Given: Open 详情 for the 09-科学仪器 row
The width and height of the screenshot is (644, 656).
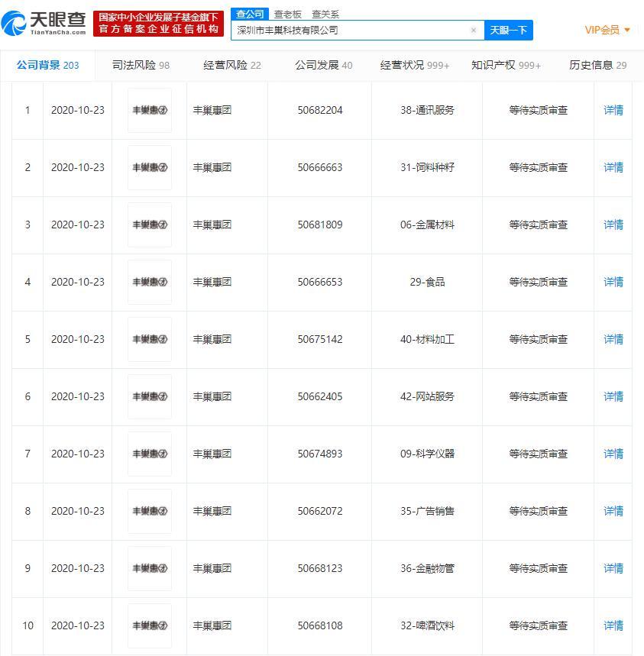Looking at the screenshot, I should [x=613, y=454].
